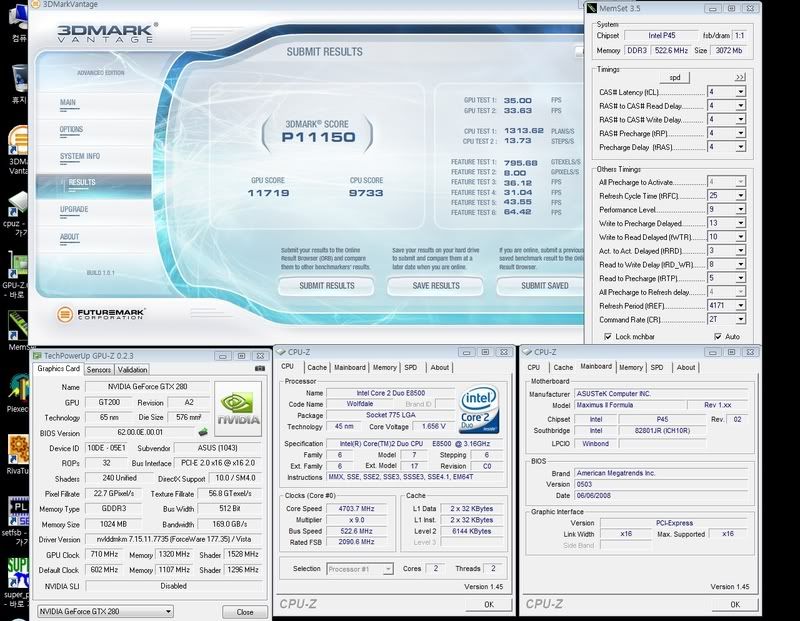800x621 pixels.
Task: Open the CAS# Latency (tCL) dropdown
Action: [x=742, y=94]
